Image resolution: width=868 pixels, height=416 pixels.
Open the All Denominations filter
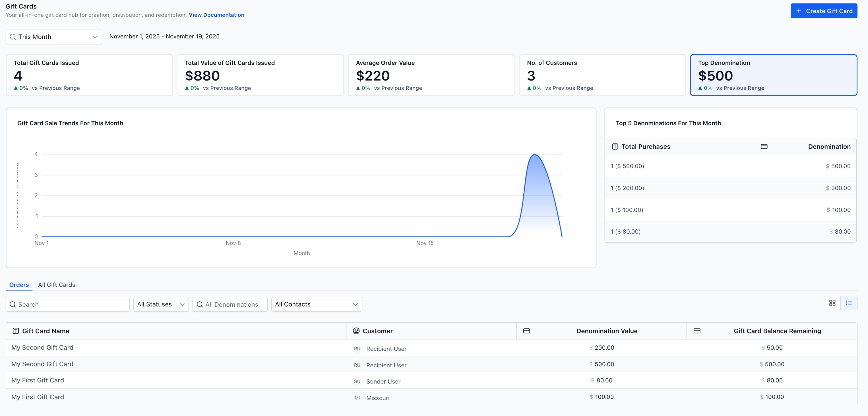click(230, 304)
